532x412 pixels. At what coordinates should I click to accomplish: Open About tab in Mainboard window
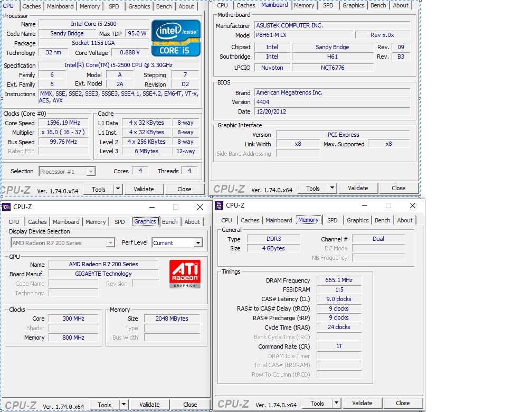[401, 5]
